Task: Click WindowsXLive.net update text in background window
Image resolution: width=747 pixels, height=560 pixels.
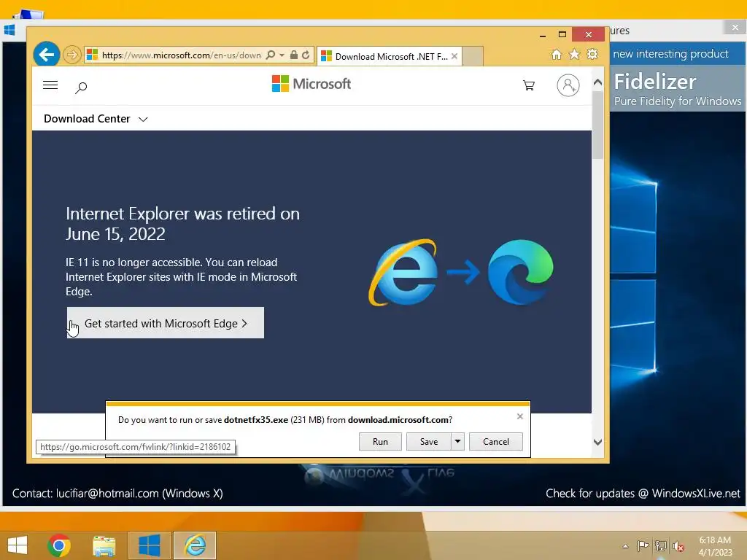Action: [x=643, y=494]
